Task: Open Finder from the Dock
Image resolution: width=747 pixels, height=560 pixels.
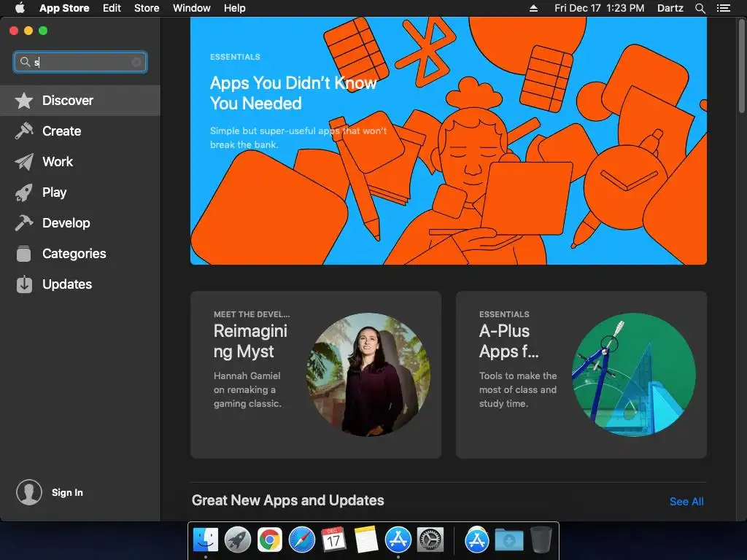Action: [x=206, y=540]
